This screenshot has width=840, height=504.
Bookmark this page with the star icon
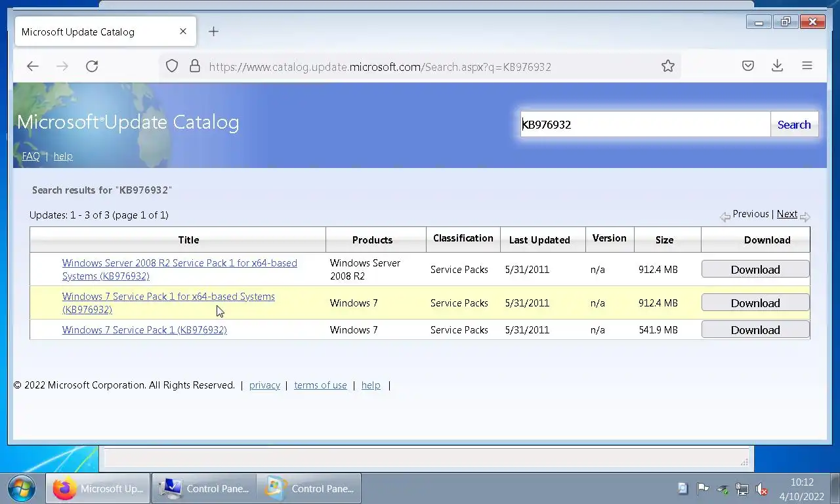click(x=668, y=66)
